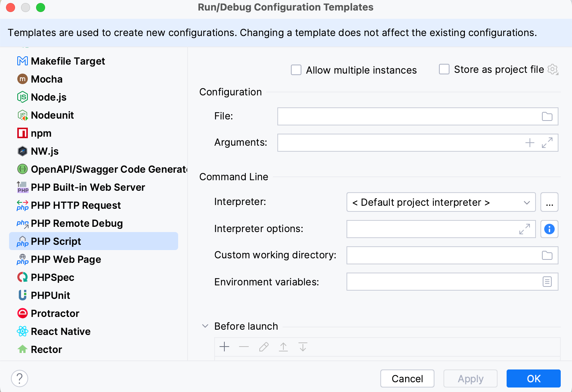Click the npm template icon

click(23, 133)
